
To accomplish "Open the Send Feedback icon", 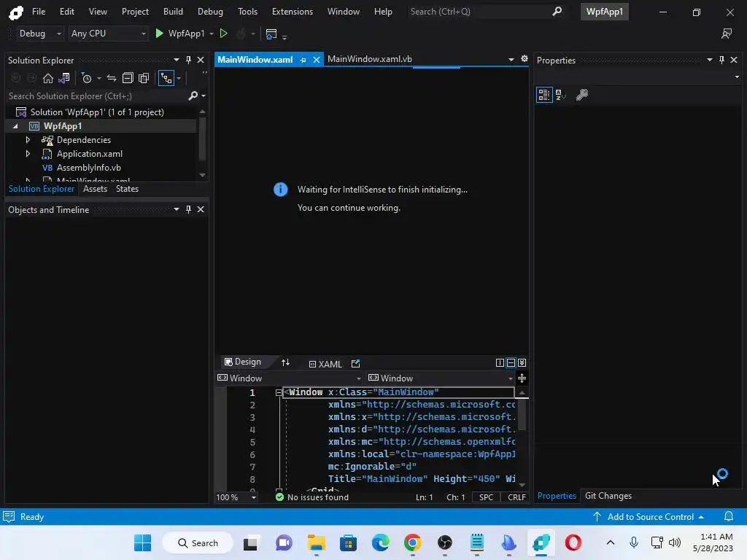I will coord(727,34).
